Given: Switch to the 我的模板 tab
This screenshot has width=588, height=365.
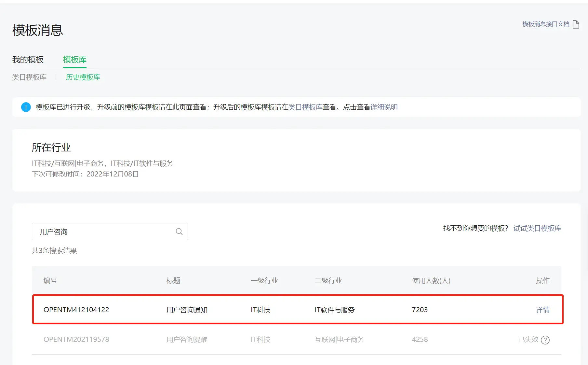Looking at the screenshot, I should point(28,60).
